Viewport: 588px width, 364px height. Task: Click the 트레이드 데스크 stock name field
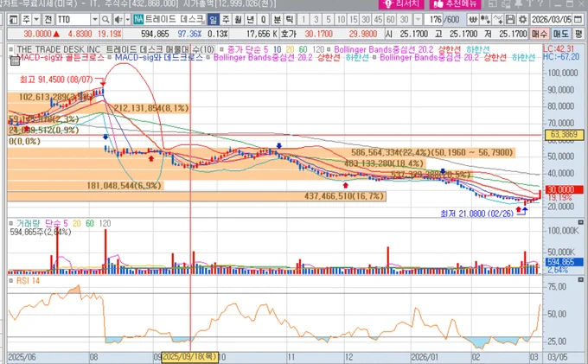(175, 19)
